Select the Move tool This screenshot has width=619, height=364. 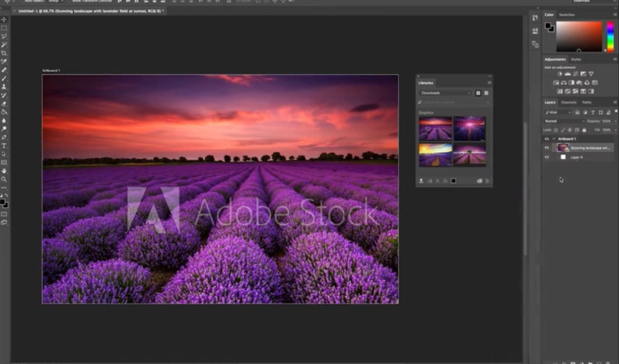click(x=4, y=19)
